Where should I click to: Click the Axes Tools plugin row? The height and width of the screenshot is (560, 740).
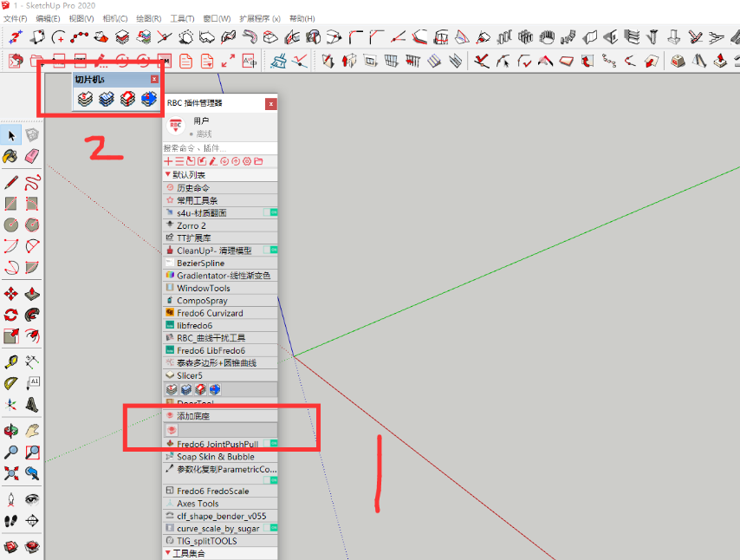tap(220, 504)
